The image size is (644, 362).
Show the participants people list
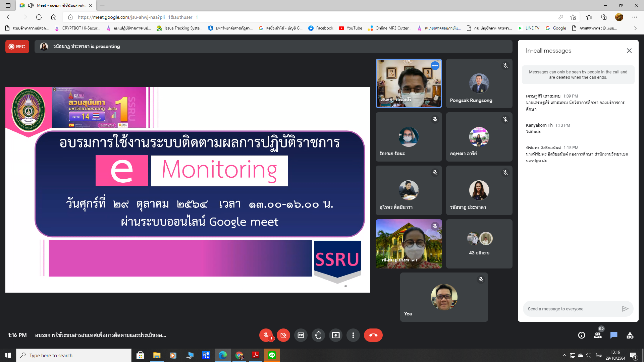pos(598,335)
